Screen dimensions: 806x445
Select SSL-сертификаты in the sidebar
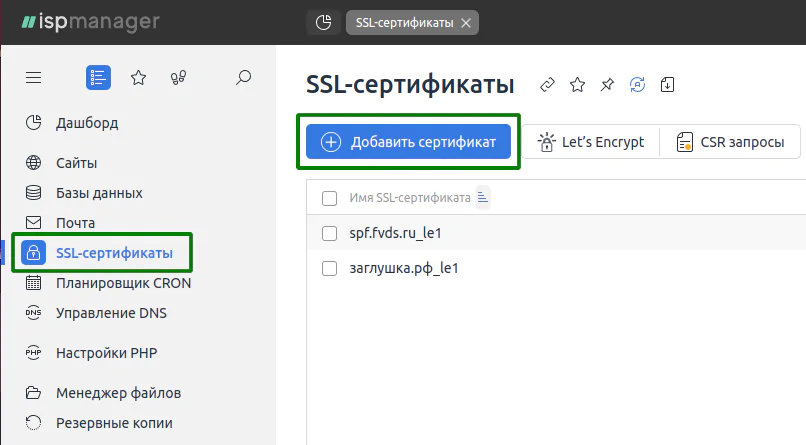[114, 253]
